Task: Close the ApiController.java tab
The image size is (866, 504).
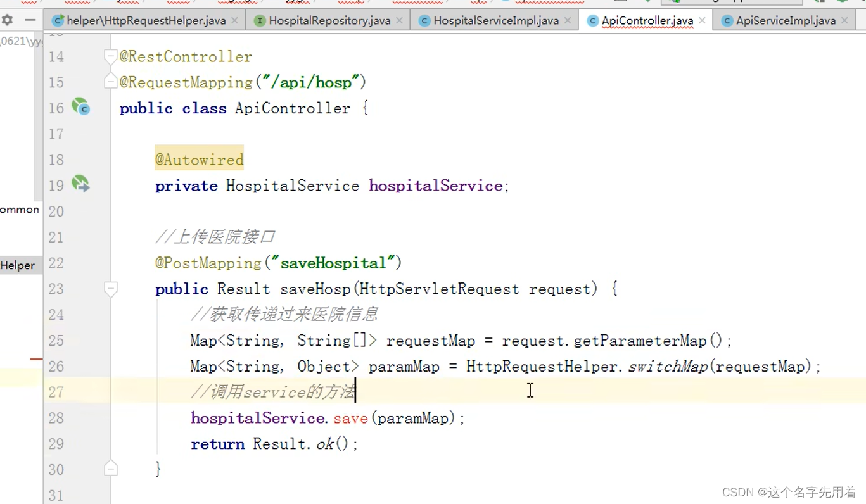Action: pyautogui.click(x=703, y=21)
